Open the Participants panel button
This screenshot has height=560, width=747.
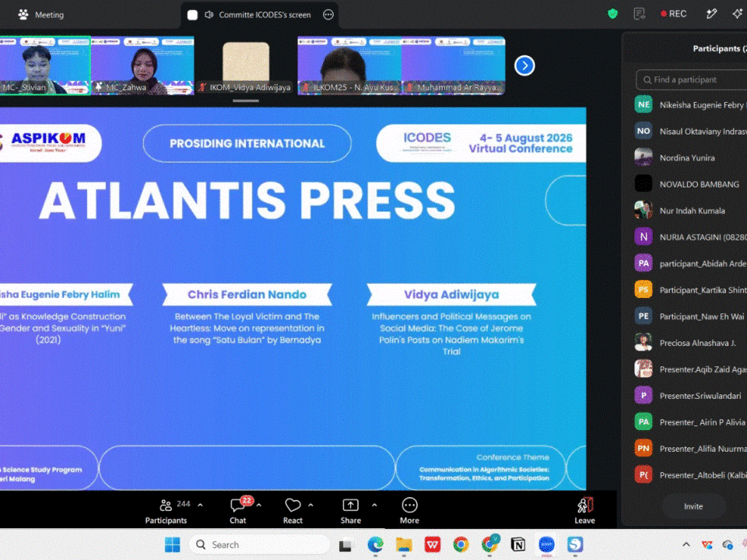[166, 511]
